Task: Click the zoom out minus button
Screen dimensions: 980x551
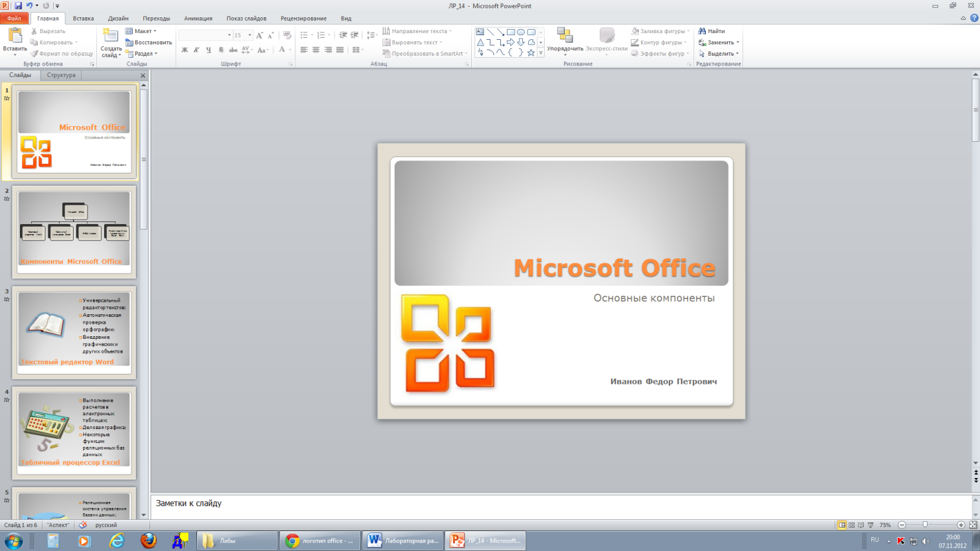Action: click(902, 525)
